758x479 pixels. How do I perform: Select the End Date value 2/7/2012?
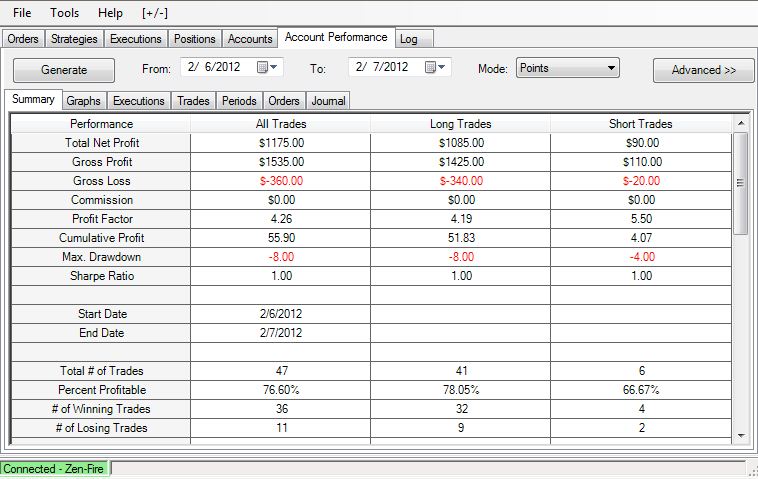pos(281,333)
